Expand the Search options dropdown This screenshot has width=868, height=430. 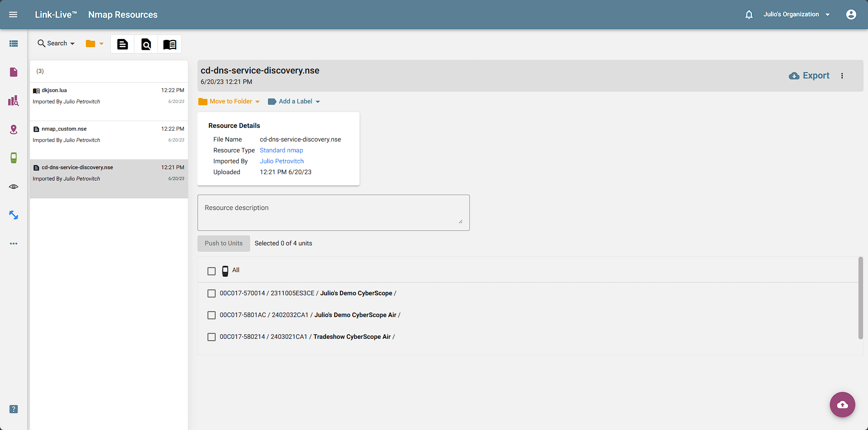click(x=56, y=43)
